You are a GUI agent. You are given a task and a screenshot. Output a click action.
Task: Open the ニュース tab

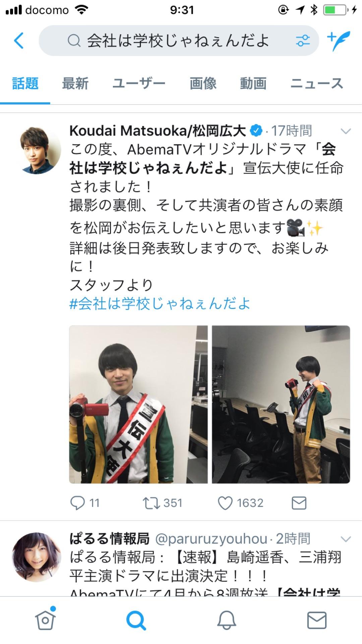click(317, 83)
